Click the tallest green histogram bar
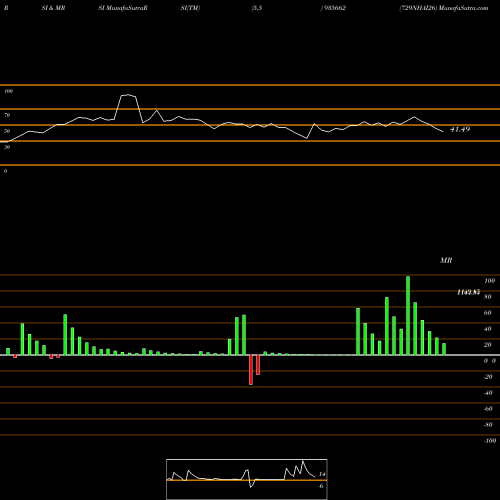This screenshot has width=500, height=500. coord(408,315)
